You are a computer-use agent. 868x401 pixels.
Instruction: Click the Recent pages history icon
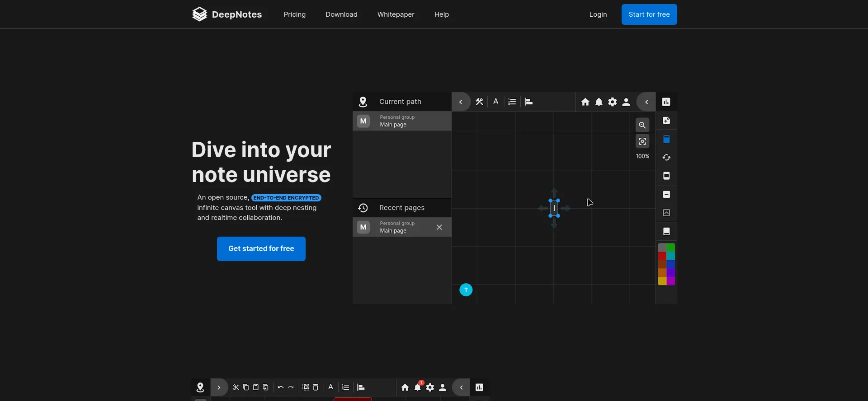pos(363,208)
